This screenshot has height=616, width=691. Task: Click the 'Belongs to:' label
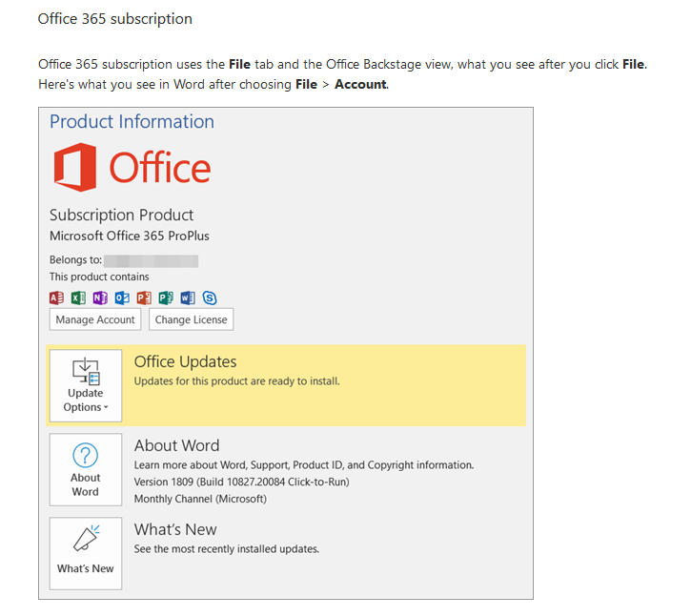point(76,259)
